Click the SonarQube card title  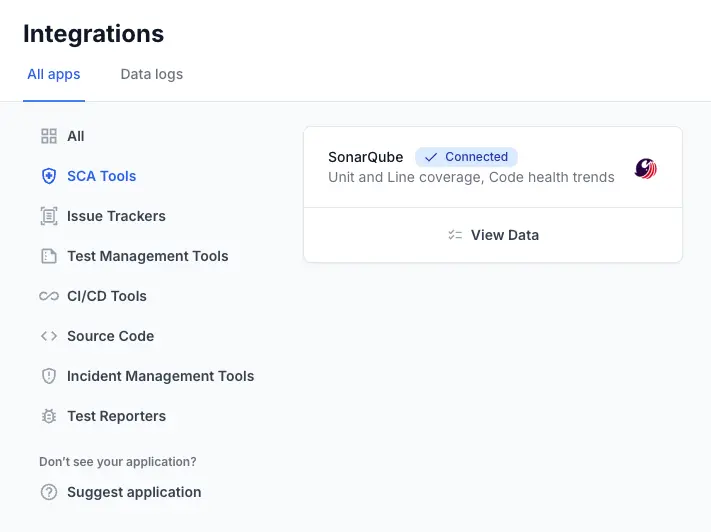pyautogui.click(x=365, y=157)
